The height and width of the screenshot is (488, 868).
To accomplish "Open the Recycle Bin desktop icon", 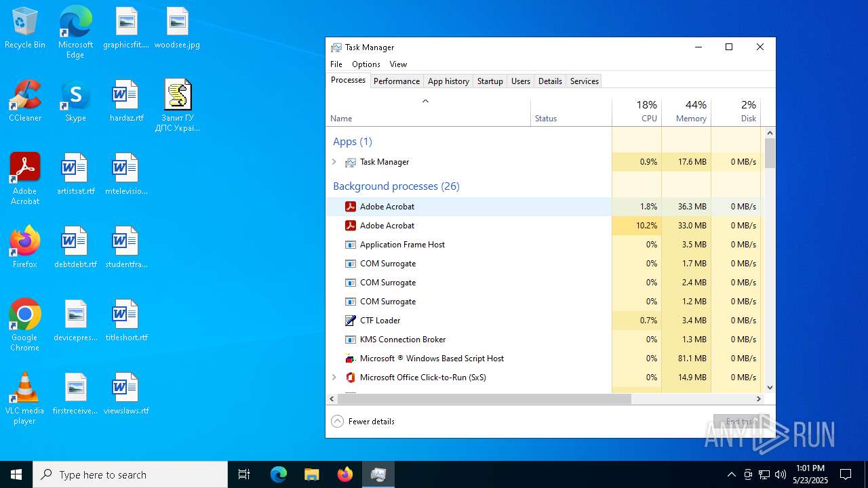I will [25, 28].
